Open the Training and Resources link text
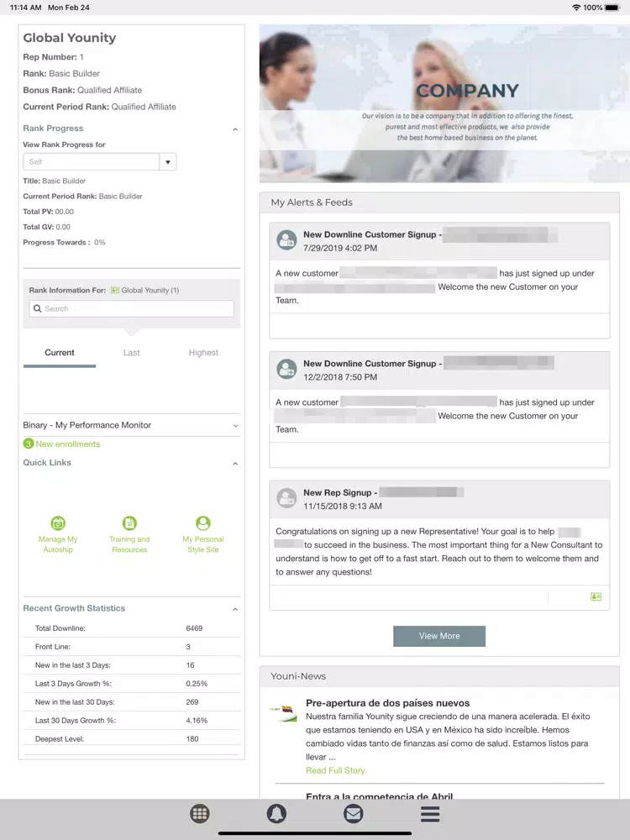Screen dimensions: 630x840 (129, 544)
